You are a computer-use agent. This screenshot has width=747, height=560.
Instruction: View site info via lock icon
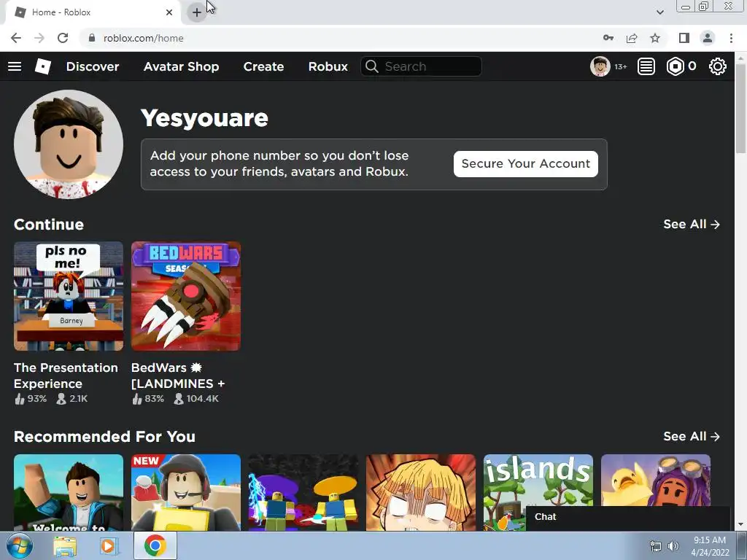pos(91,38)
